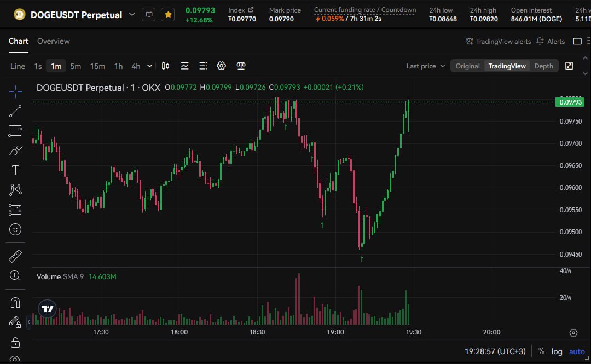
Task: Switch to the Chart tab
Action: pyautogui.click(x=19, y=41)
